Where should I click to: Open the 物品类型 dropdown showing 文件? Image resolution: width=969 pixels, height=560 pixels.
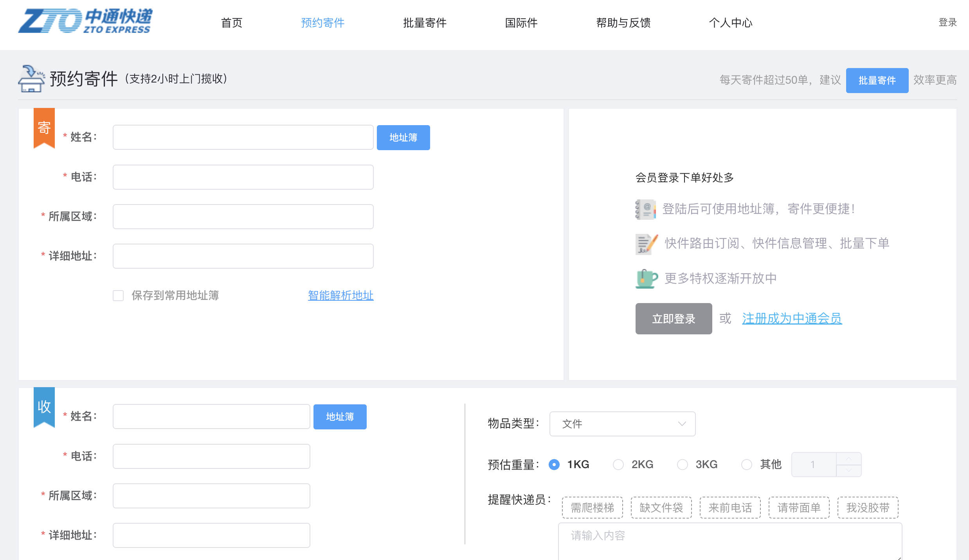622,424
